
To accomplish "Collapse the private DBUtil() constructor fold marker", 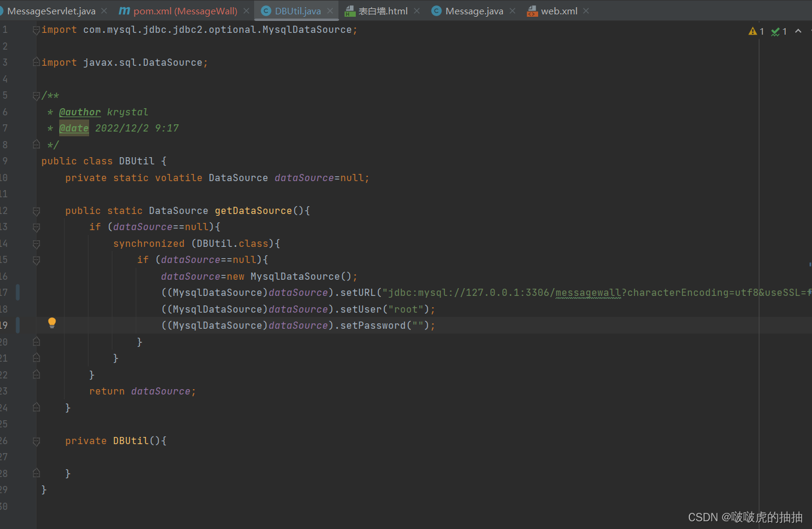I will click(36, 441).
